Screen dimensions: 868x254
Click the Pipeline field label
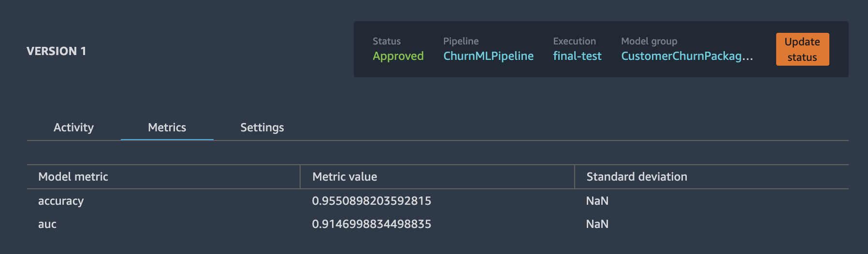point(461,41)
